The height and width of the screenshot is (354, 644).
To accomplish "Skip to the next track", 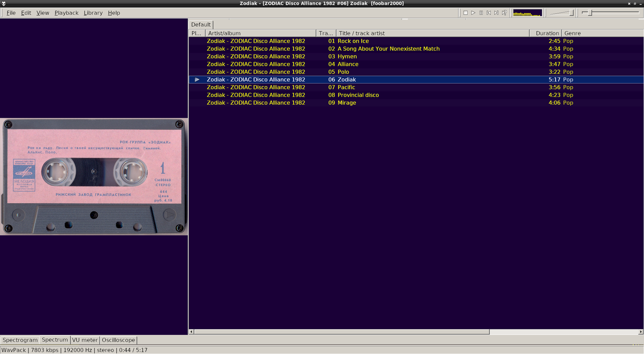I will 496,13.
